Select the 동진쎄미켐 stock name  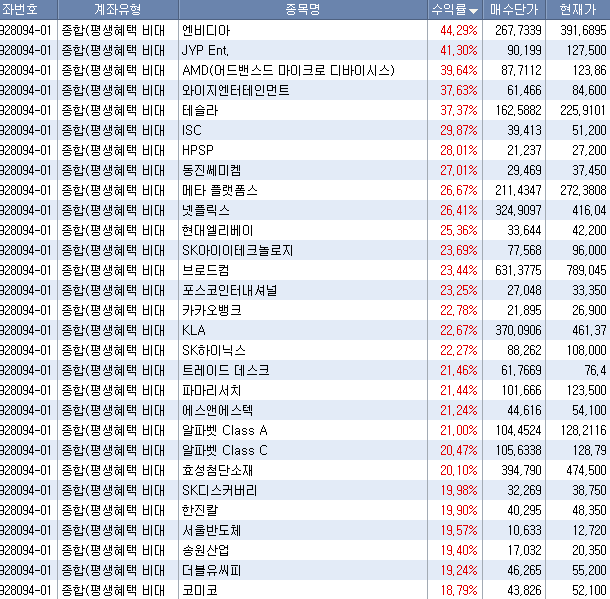(x=212, y=170)
